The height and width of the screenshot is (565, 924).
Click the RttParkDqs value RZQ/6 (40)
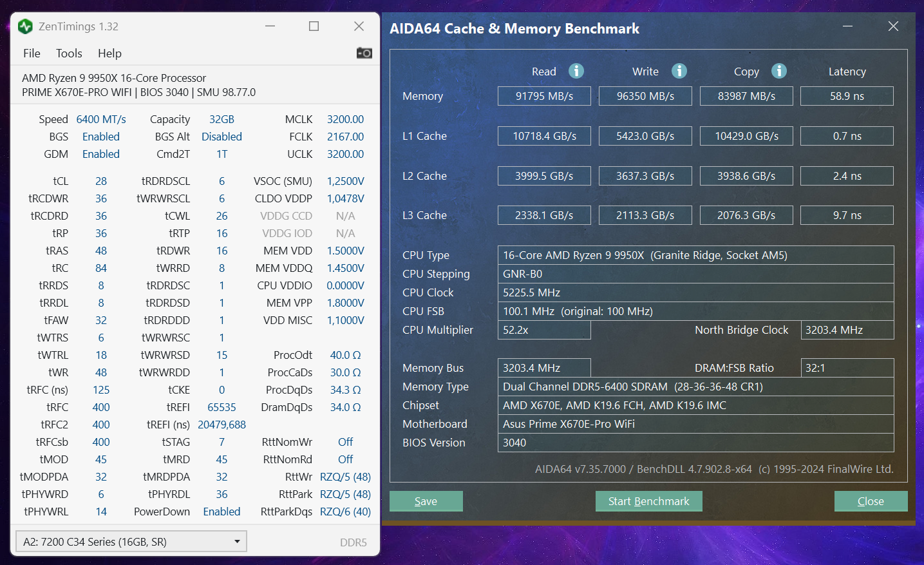point(345,512)
